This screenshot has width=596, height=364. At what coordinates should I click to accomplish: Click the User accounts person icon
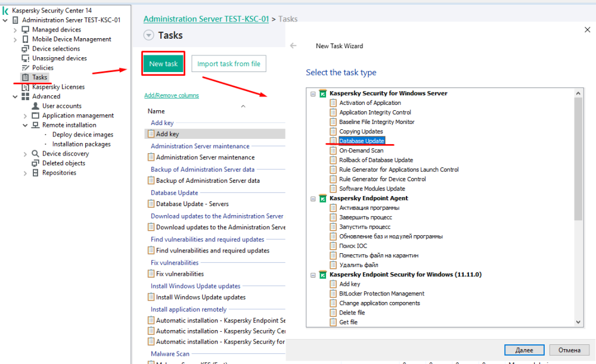35,106
